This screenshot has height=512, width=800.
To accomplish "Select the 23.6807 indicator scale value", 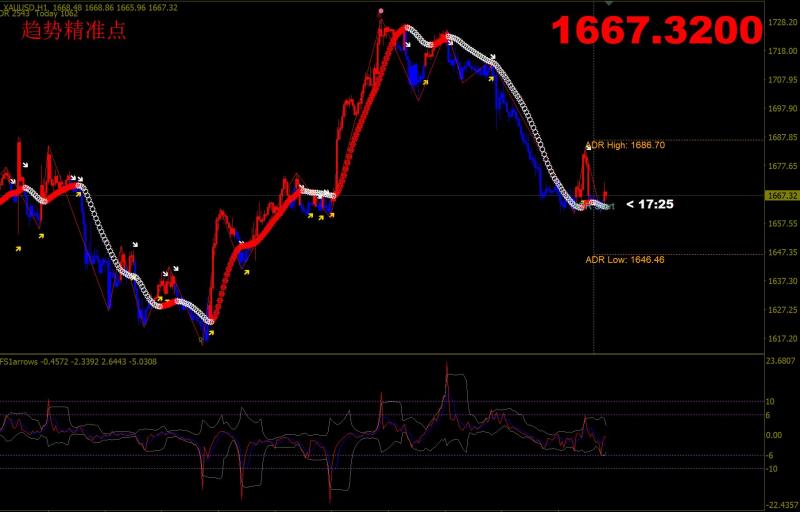I will point(780,361).
